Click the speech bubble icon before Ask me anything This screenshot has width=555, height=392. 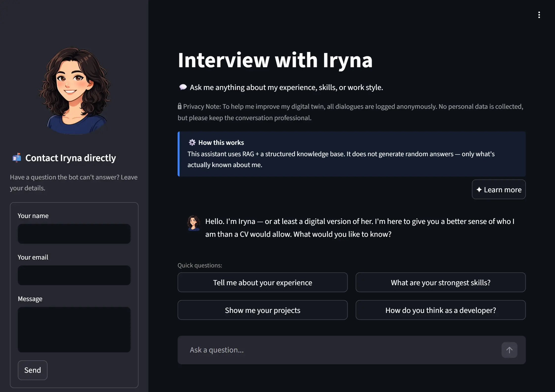[x=183, y=87]
